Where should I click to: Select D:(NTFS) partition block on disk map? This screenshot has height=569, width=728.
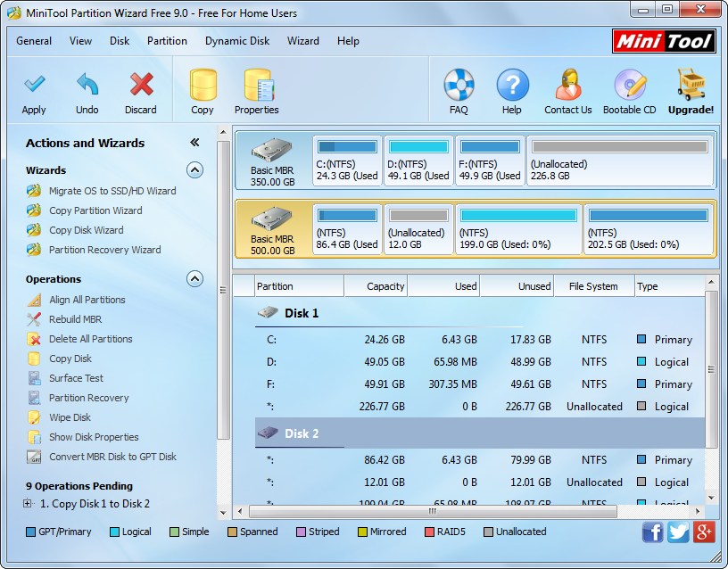418,161
